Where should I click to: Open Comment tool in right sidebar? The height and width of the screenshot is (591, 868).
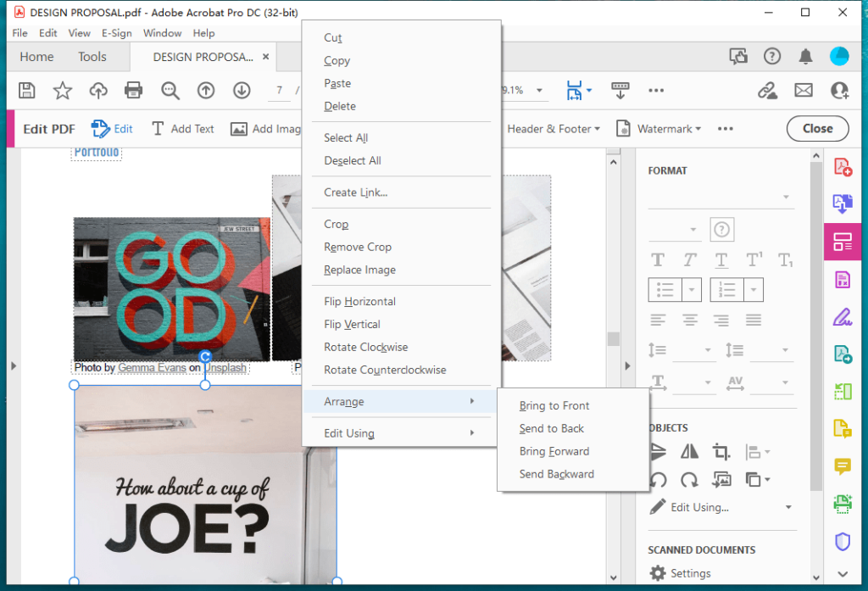(843, 466)
